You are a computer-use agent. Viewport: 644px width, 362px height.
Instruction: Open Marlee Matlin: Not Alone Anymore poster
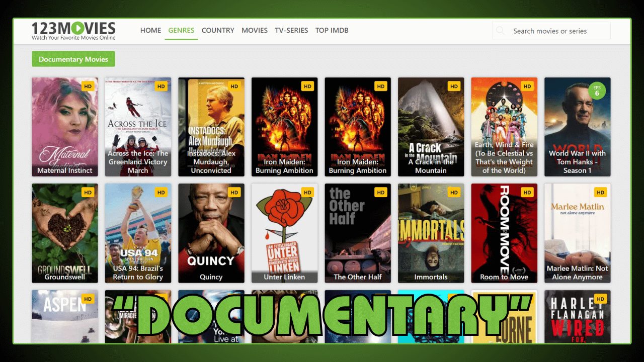pyautogui.click(x=578, y=233)
